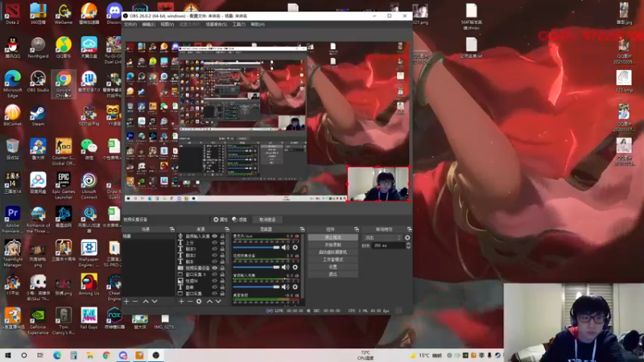644x362 pixels.
Task: Open the WeGame desktop shortcut
Action: (x=64, y=14)
